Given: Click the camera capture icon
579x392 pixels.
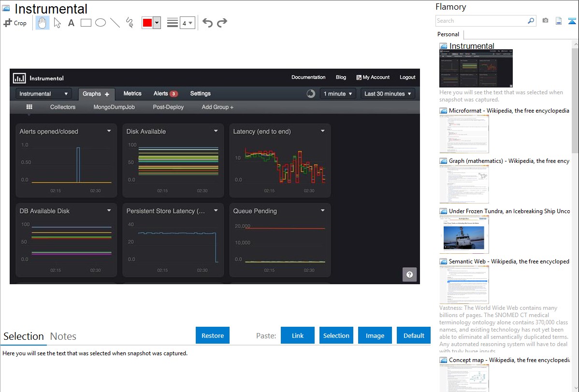Looking at the screenshot, I should tap(545, 21).
